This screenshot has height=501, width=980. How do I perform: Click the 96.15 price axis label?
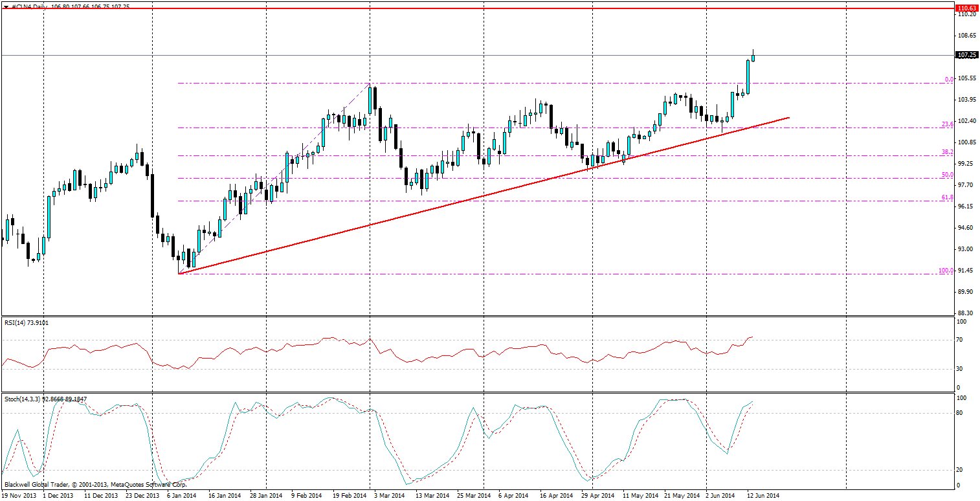[x=966, y=206]
